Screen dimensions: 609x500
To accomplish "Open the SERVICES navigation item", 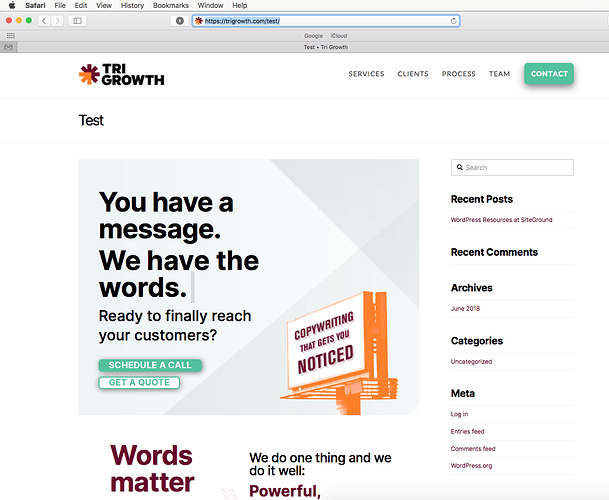I will pyautogui.click(x=366, y=74).
